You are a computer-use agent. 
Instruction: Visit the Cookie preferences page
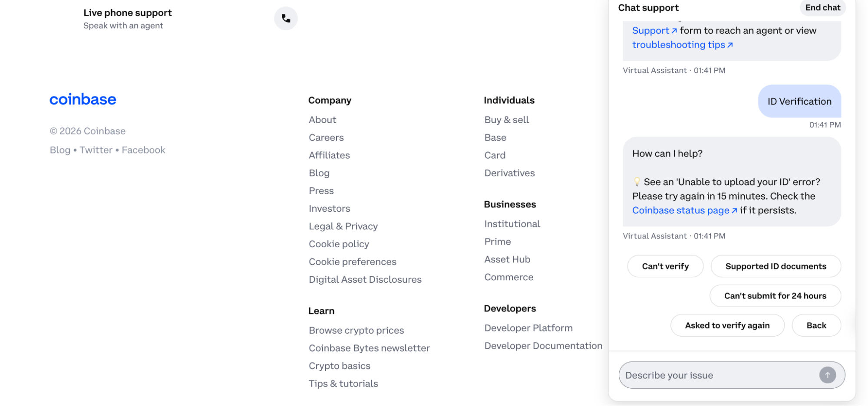click(352, 261)
